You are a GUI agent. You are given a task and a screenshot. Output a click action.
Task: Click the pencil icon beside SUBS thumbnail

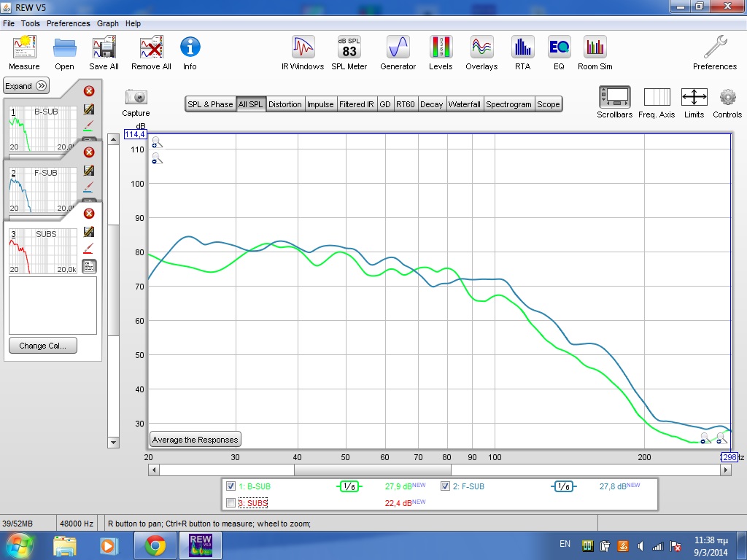[88, 231]
